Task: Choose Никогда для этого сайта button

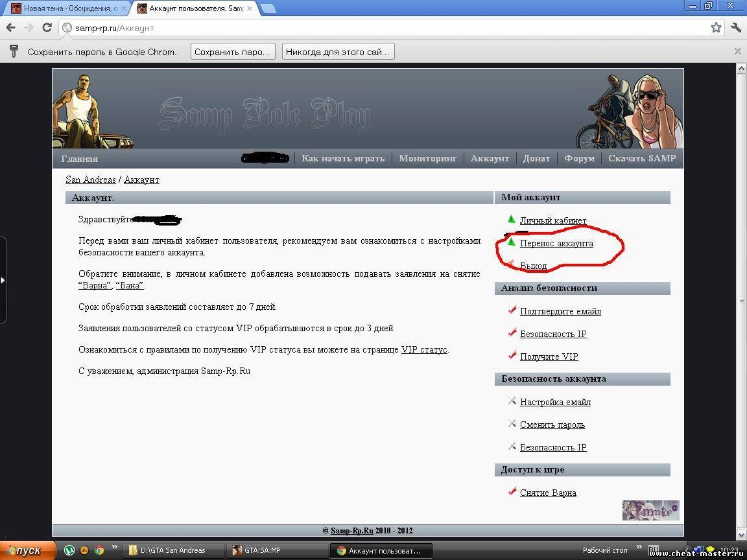Action: (338, 51)
